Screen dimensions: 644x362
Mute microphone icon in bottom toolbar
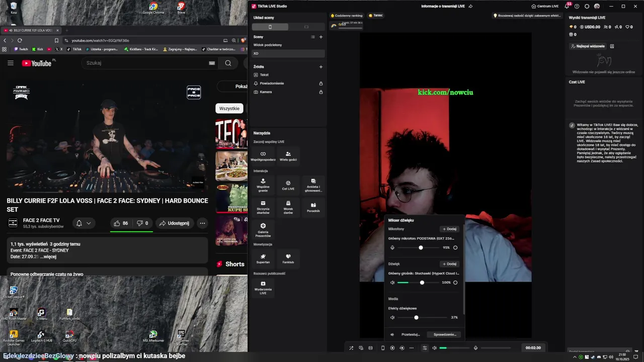[x=475, y=348]
